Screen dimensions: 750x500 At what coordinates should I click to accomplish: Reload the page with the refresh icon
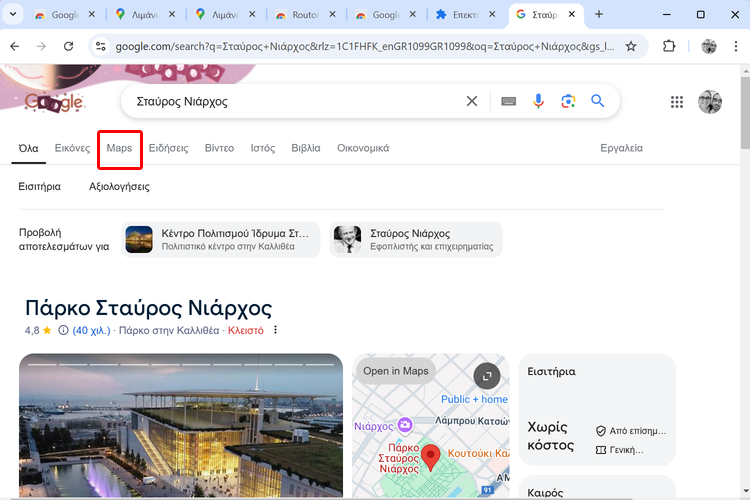(68, 46)
